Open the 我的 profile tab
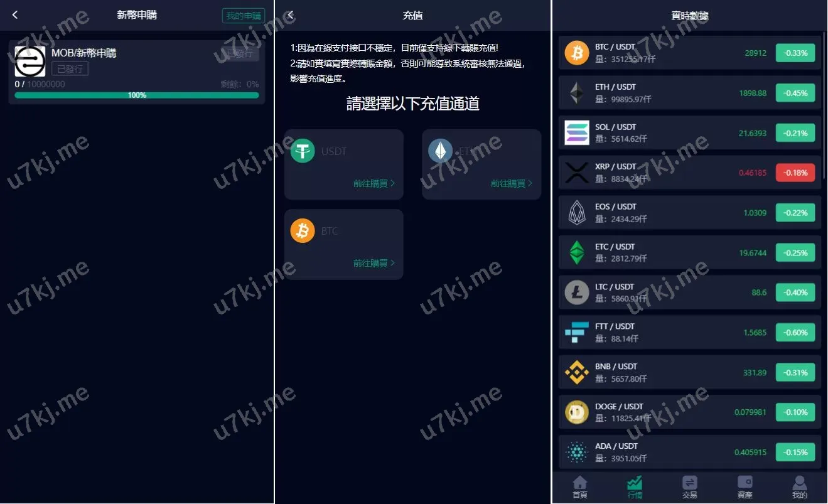The image size is (828, 504). pos(799,487)
